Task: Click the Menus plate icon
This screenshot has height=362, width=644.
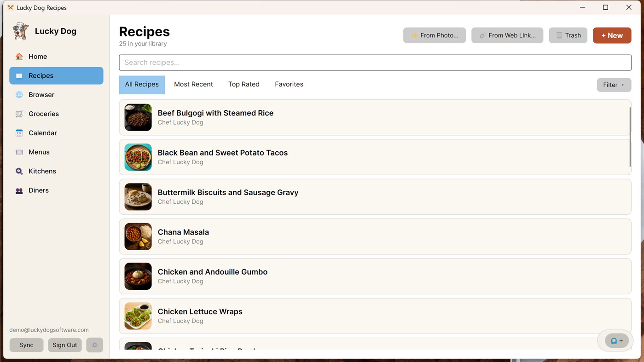Action: [x=19, y=152]
